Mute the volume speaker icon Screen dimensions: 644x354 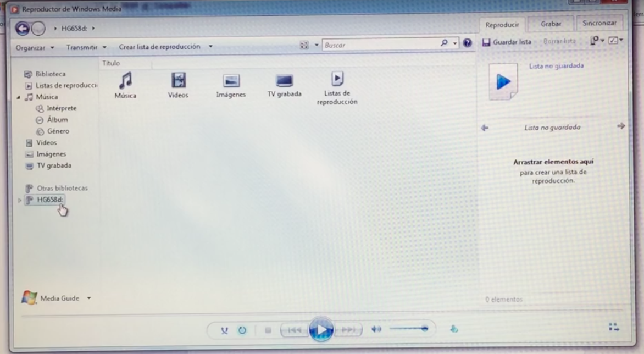coord(376,329)
